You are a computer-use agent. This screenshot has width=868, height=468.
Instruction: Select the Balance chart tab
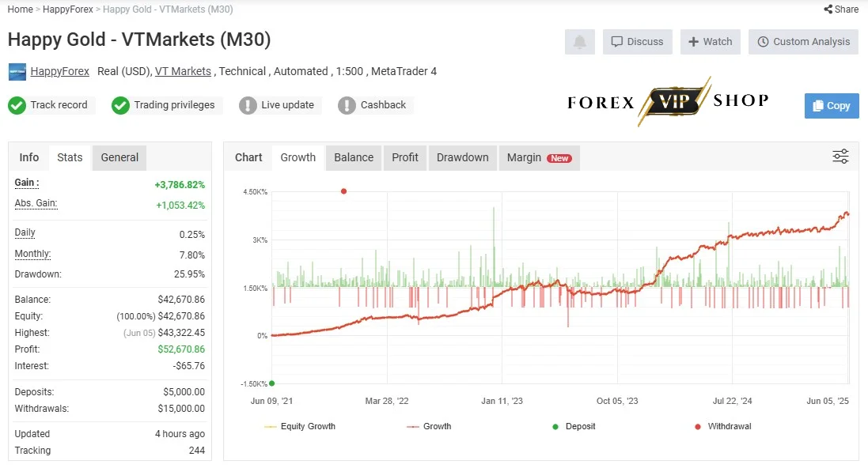354,157
